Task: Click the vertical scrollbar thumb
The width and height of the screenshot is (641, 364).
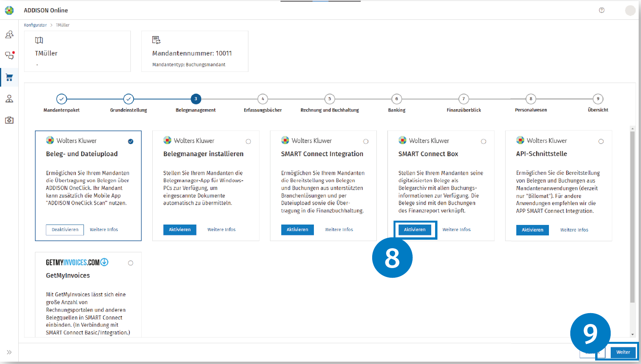Action: 632,217
